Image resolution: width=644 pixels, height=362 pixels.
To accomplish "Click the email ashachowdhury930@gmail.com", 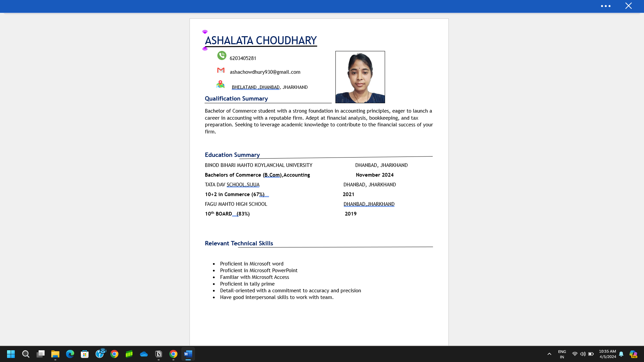I will pos(265,72).
